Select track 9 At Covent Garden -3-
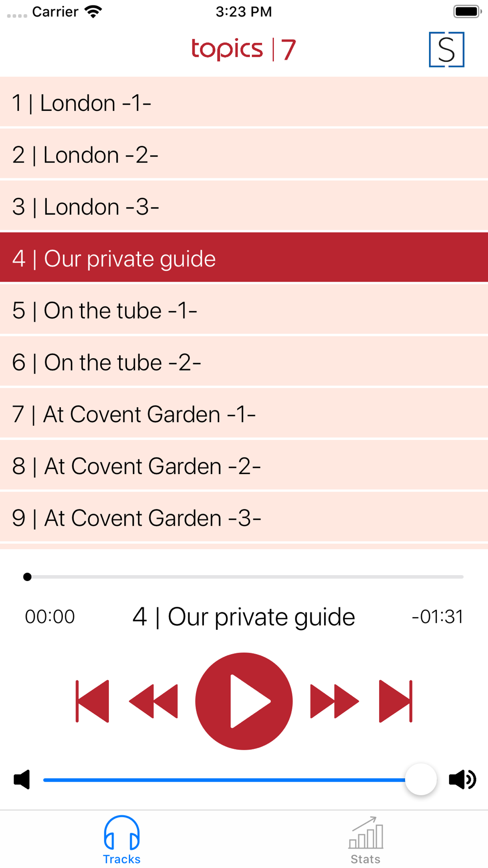The height and width of the screenshot is (868, 488). 244,517
